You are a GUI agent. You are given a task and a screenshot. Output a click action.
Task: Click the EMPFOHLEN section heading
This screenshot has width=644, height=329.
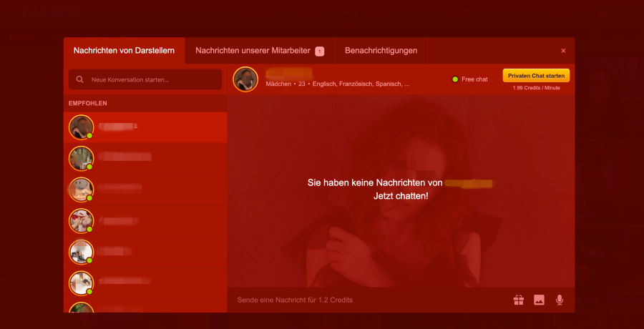tap(88, 103)
